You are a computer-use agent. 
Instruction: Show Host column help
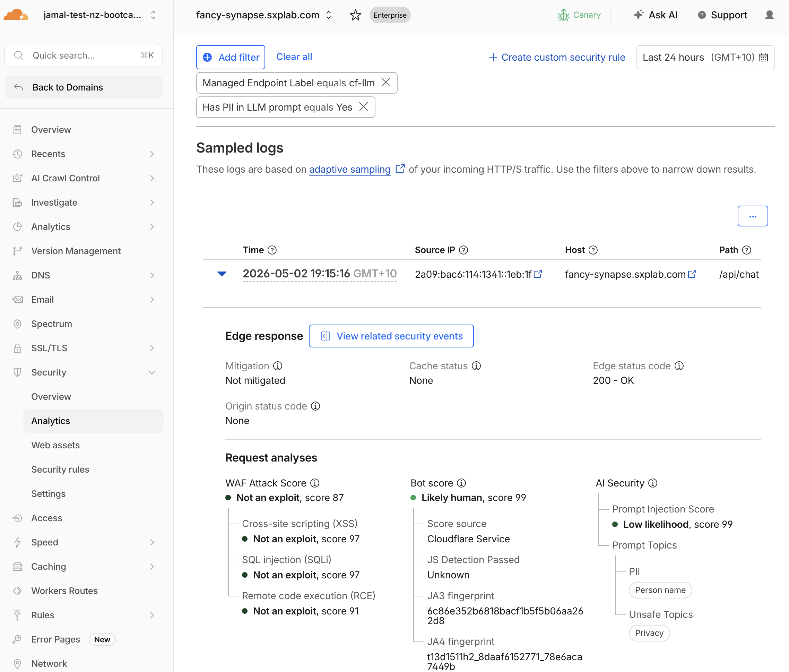click(593, 250)
